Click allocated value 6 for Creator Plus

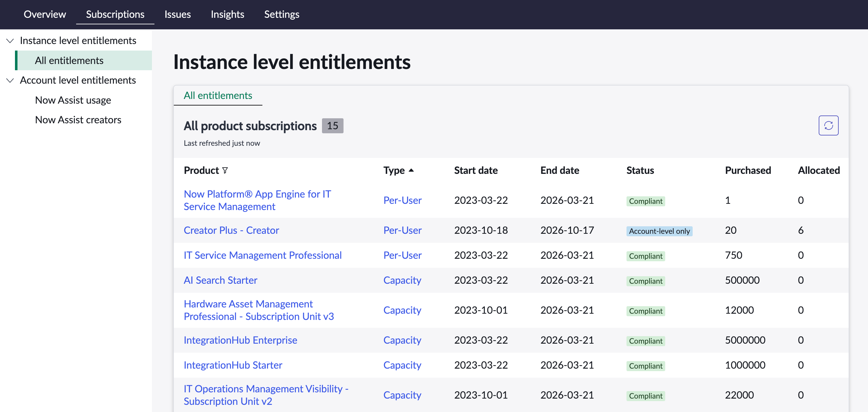tap(801, 230)
